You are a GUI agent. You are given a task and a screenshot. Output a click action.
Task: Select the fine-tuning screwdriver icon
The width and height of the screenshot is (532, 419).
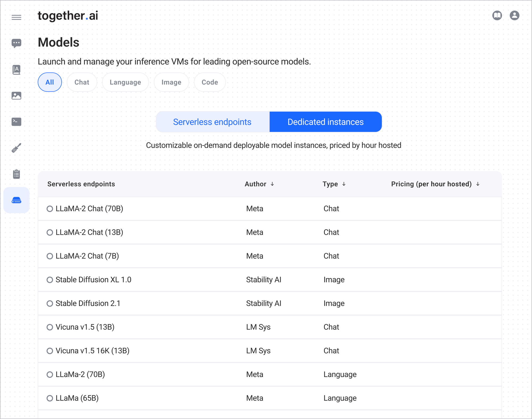click(16, 148)
